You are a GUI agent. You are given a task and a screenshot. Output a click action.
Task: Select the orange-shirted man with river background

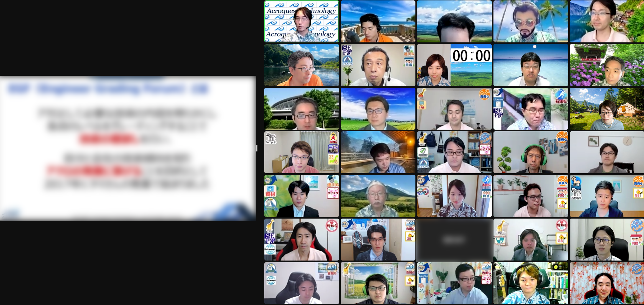tap(301, 65)
